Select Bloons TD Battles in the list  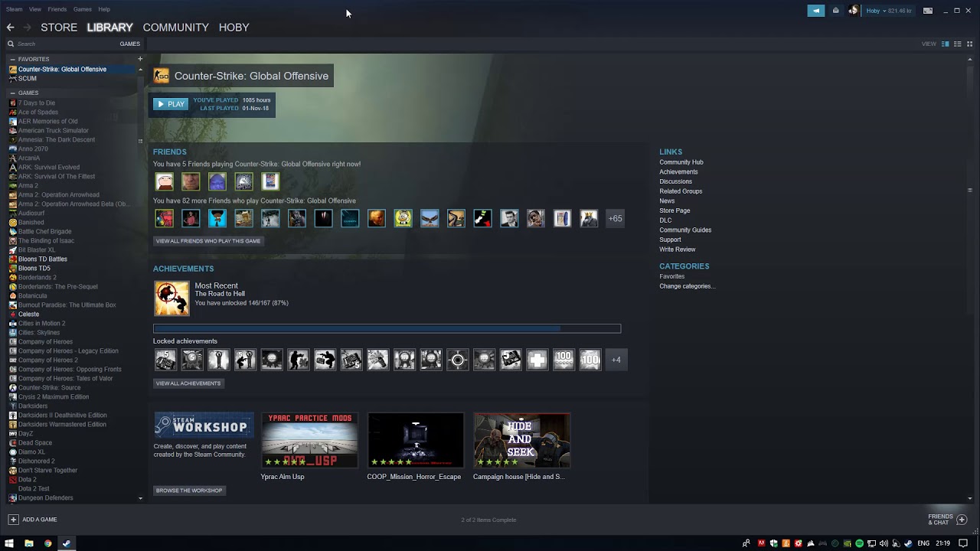click(43, 259)
